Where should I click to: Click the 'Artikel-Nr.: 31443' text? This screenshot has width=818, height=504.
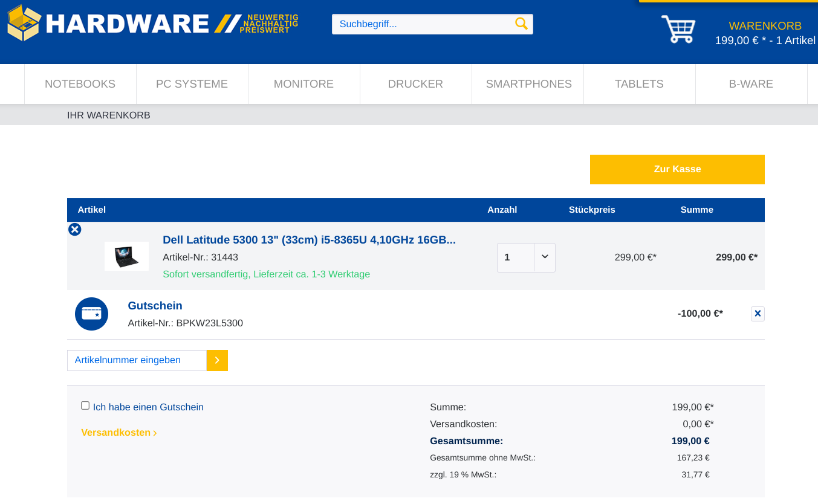tap(200, 257)
